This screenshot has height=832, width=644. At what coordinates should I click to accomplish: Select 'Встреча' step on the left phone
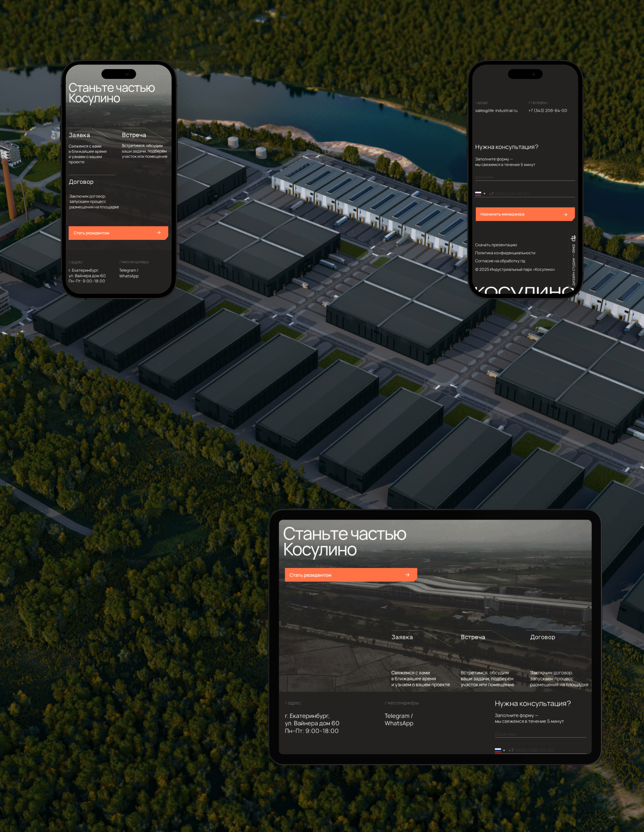[x=134, y=135]
